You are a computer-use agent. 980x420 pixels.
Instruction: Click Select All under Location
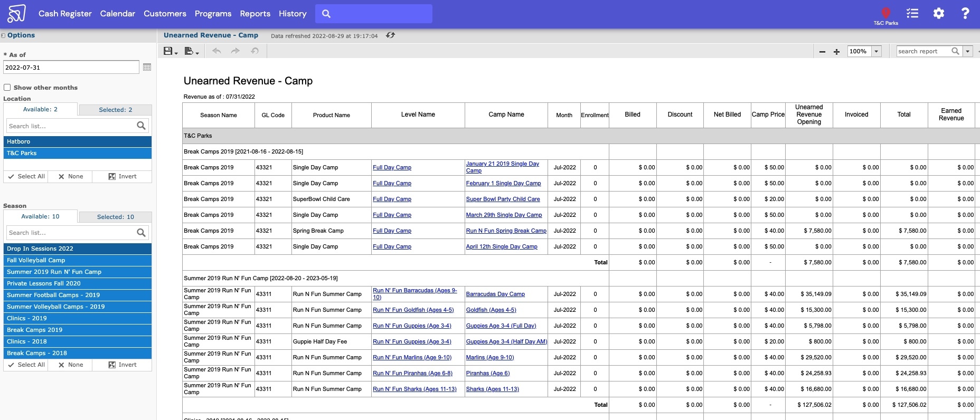pos(26,176)
